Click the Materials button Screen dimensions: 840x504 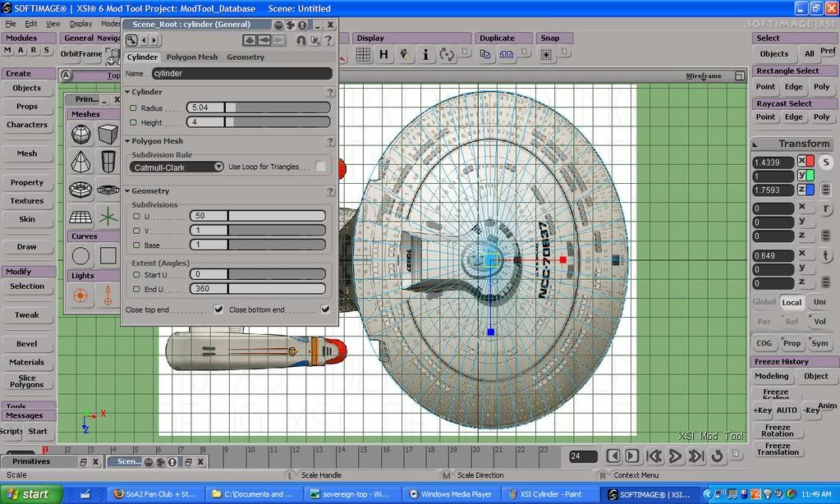point(27,362)
